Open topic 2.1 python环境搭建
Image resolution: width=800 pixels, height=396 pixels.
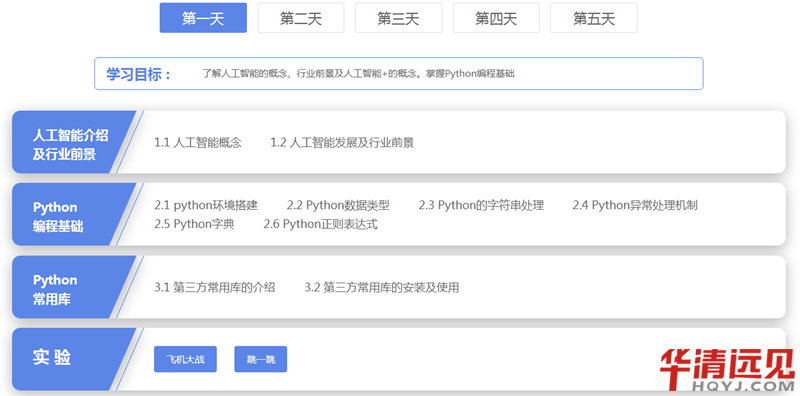206,206
